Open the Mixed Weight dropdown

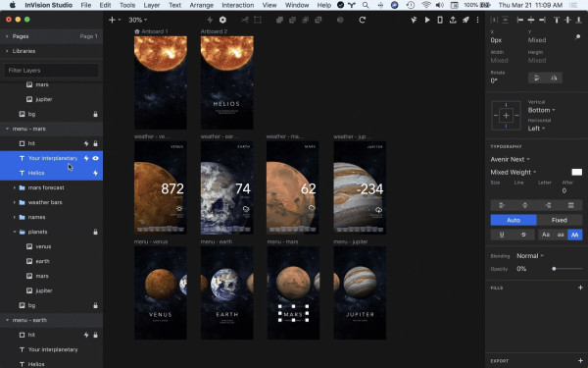(514, 172)
